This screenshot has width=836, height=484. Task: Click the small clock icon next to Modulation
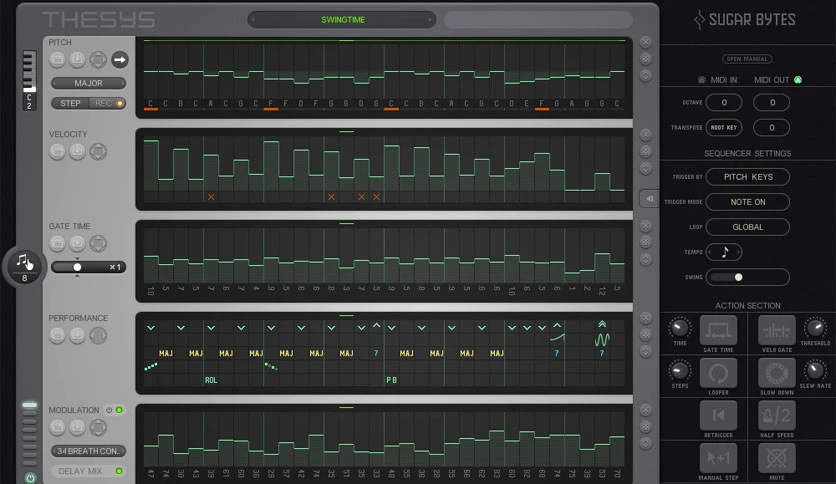click(109, 410)
